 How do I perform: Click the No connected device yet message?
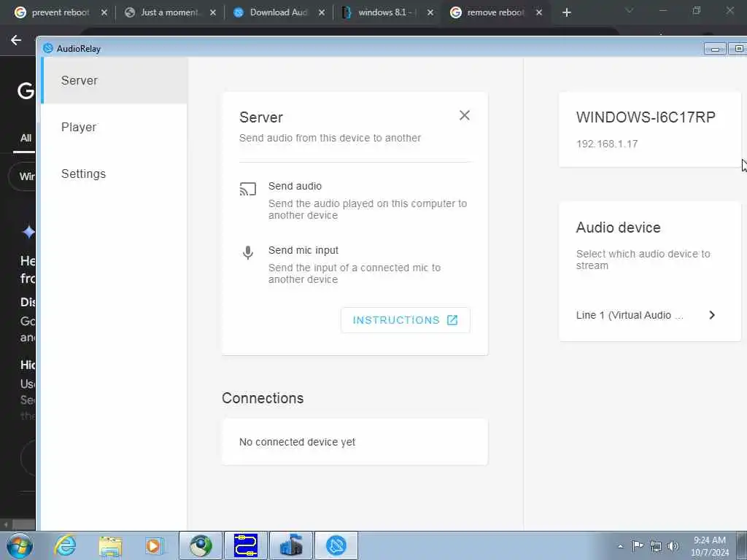[298, 442]
